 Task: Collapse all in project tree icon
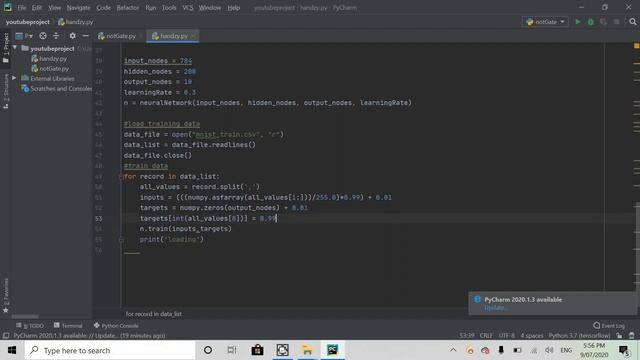click(56, 36)
